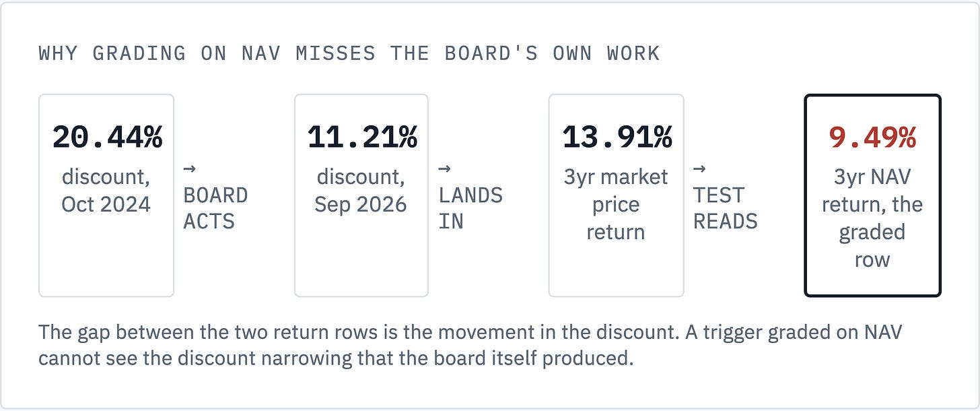Click the highlighted dark-bordered card
Screen dimensions: 980x411
872,195
